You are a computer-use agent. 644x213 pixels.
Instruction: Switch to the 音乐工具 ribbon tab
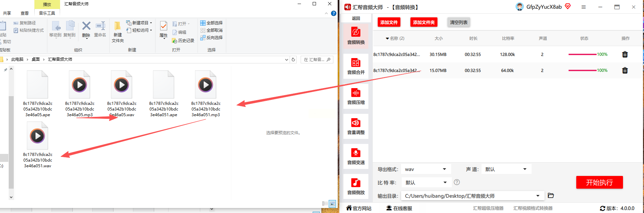(47, 13)
